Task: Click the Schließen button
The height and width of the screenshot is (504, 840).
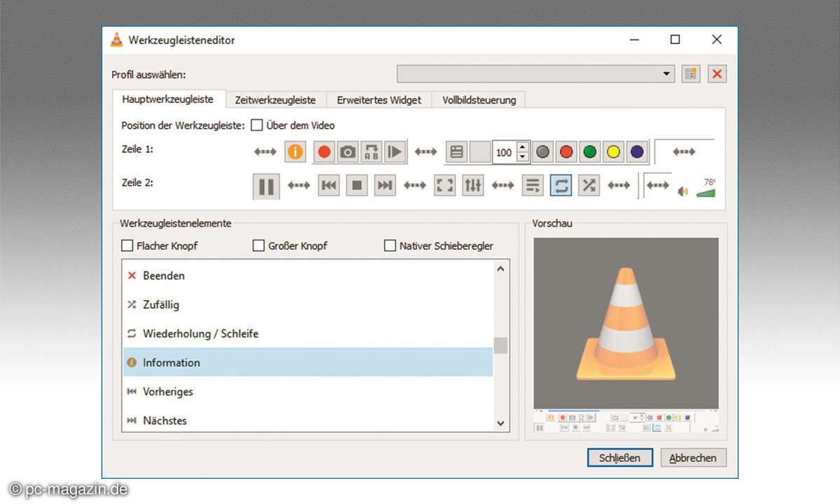Action: pos(619,458)
